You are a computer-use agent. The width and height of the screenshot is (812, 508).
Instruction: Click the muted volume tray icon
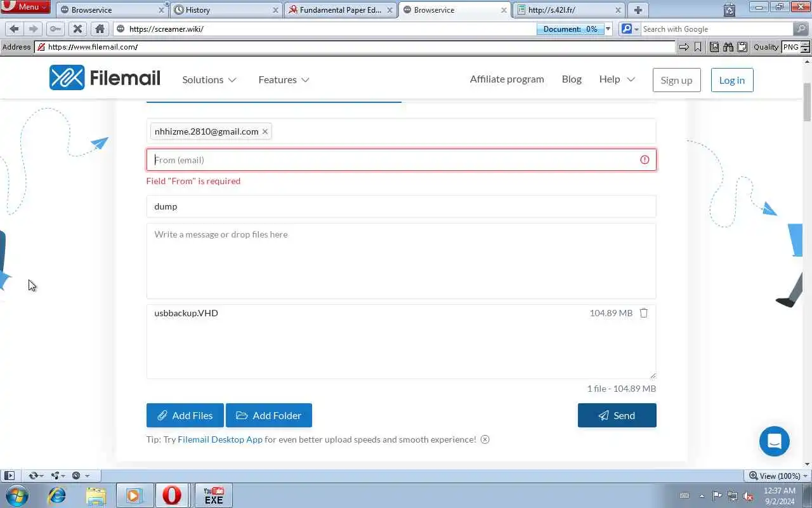click(x=748, y=496)
